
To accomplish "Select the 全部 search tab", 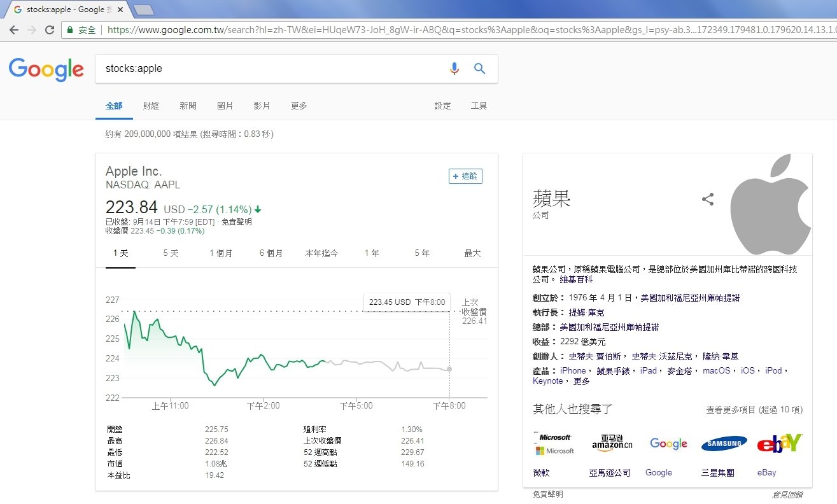I will (114, 106).
